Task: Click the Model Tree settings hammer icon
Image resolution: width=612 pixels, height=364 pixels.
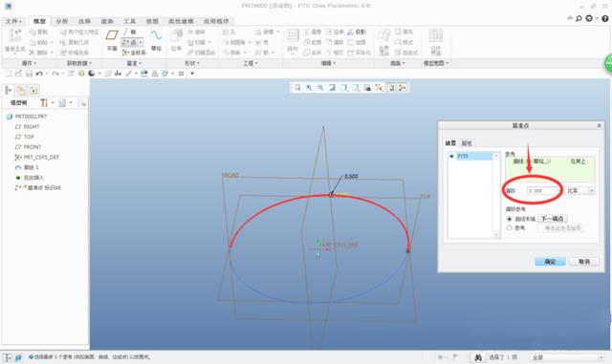Action: tap(44, 103)
